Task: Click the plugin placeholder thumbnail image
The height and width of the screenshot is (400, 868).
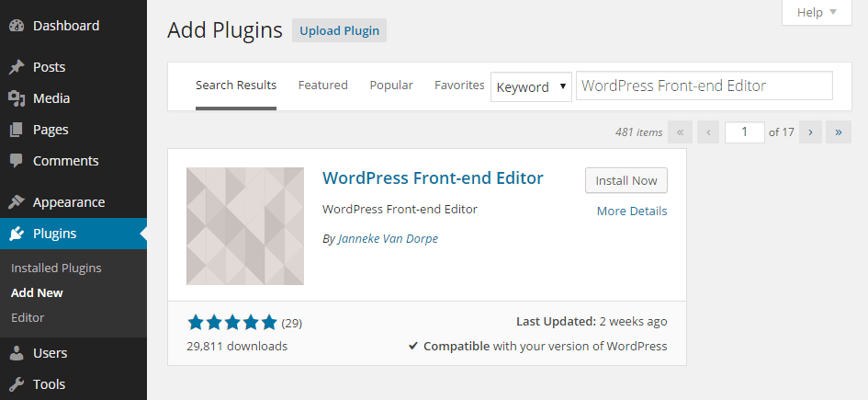Action: tap(245, 226)
